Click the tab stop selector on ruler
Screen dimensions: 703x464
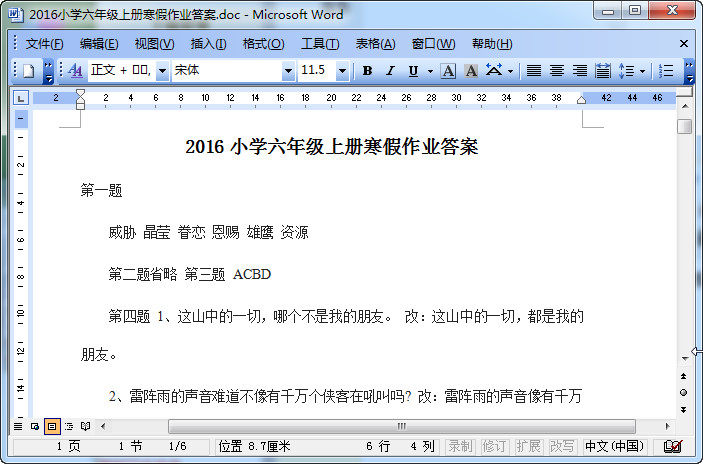click(x=21, y=98)
